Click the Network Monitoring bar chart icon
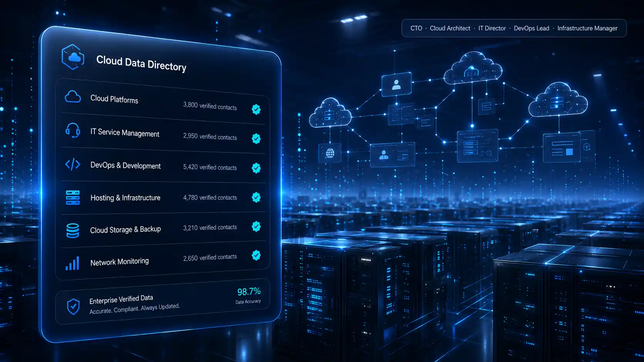This screenshot has height=362, width=644. tap(72, 263)
